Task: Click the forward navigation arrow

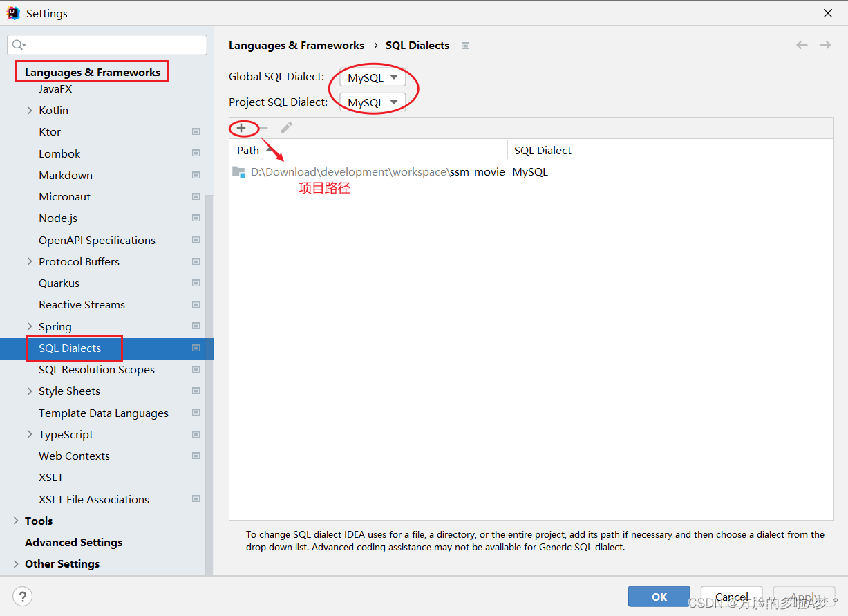Action: (x=825, y=45)
